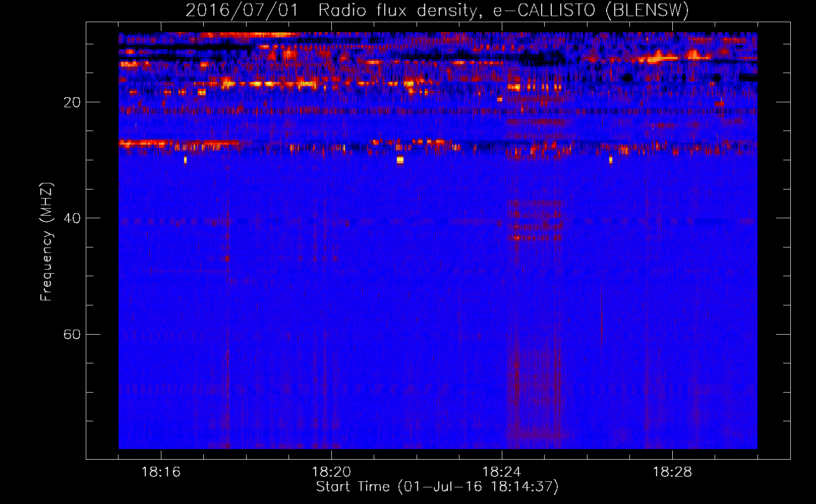Click the 'Frequency (MHZ)' y-axis label
The height and width of the screenshot is (504, 816).
click(46, 242)
